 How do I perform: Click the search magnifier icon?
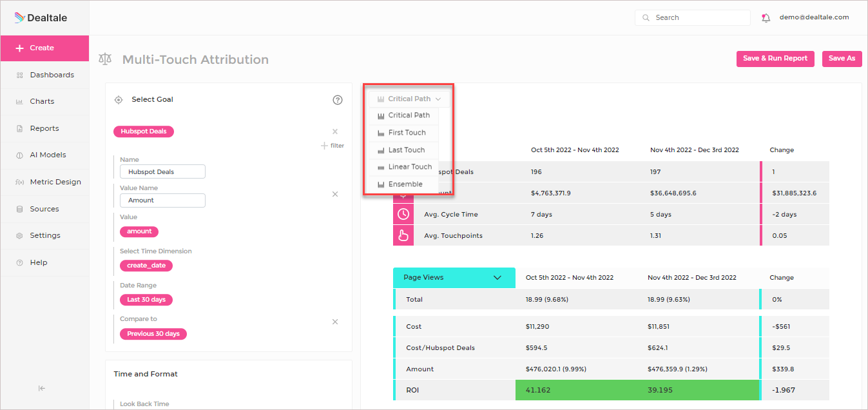[646, 18]
